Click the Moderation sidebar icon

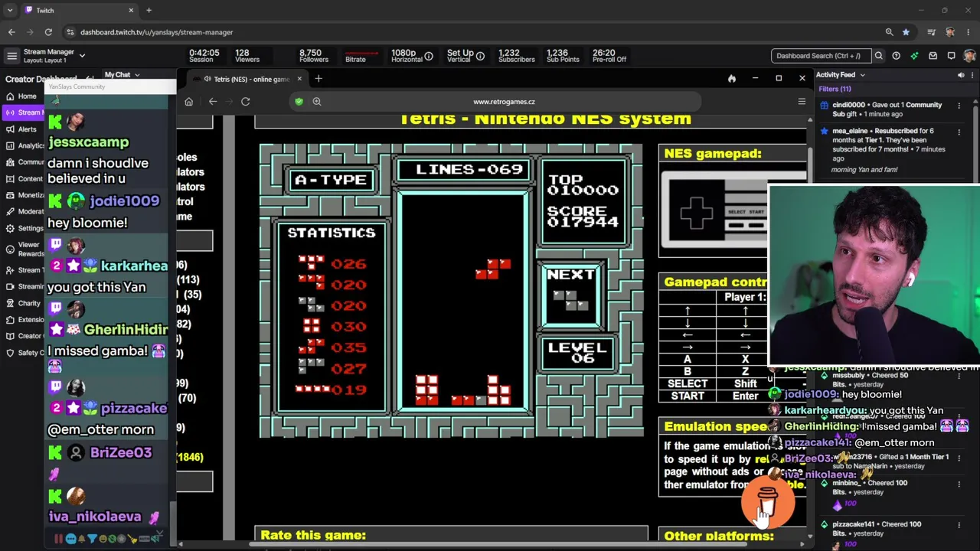10,211
